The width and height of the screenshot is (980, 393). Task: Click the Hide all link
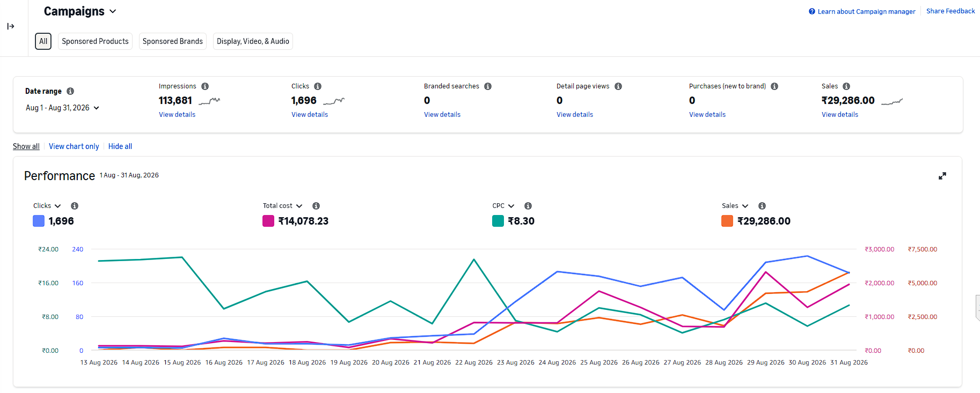coord(120,146)
